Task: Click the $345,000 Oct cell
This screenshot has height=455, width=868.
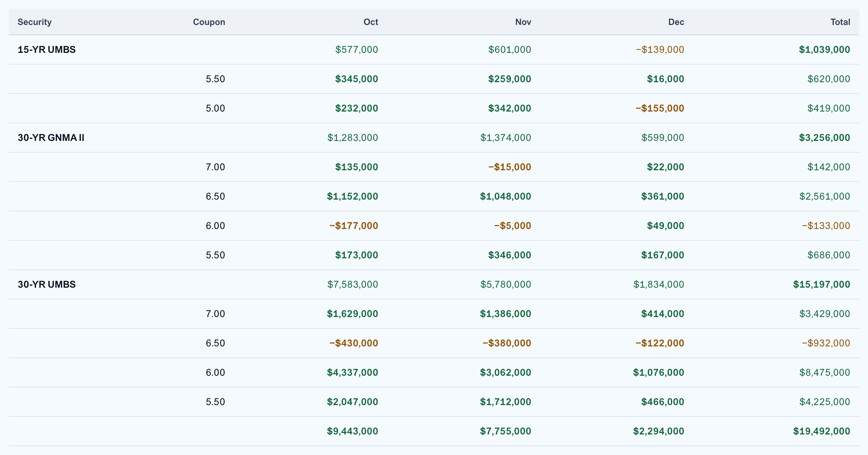Action: coord(356,79)
